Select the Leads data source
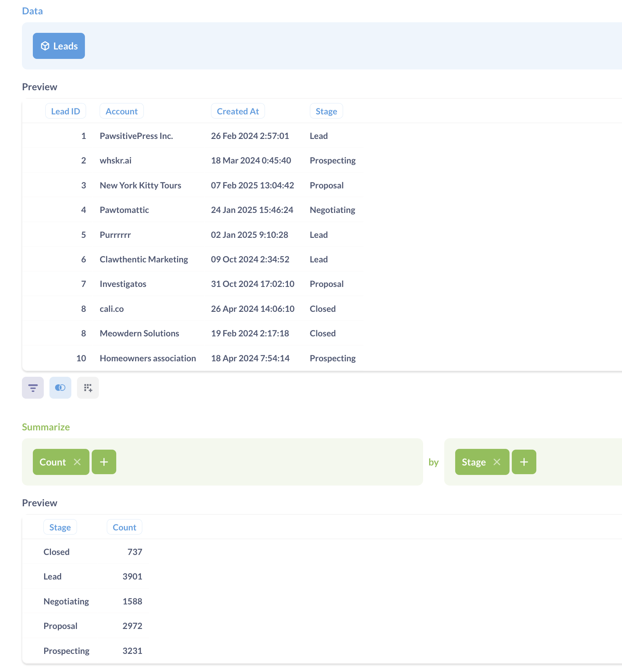The width and height of the screenshot is (622, 672). click(x=59, y=46)
